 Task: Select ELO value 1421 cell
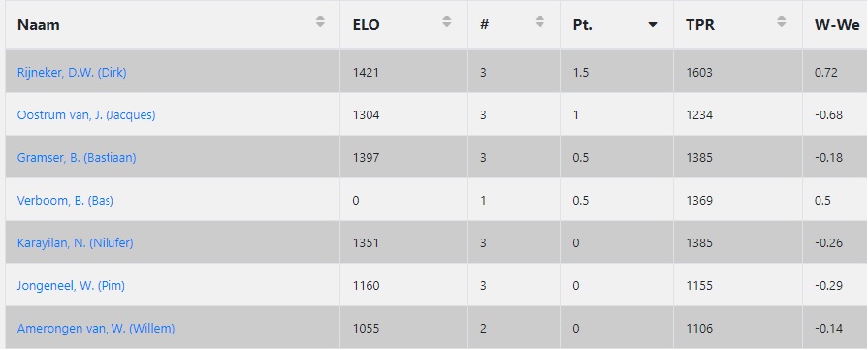point(403,72)
